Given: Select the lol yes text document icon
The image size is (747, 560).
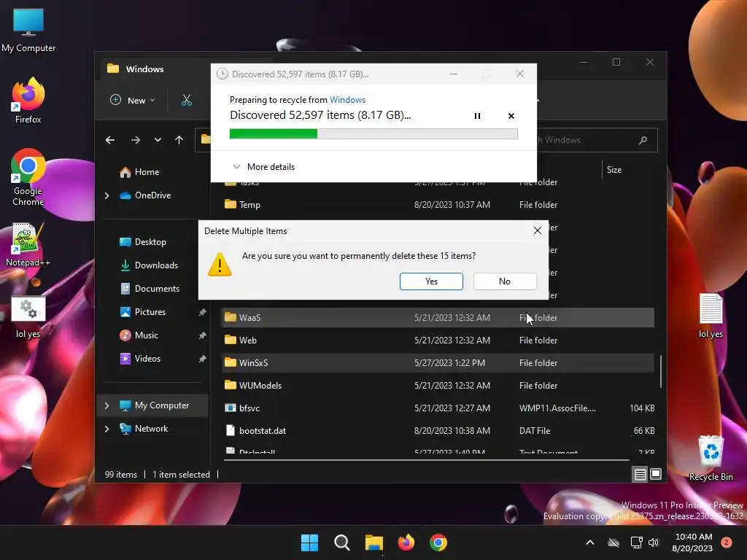Looking at the screenshot, I should [x=711, y=316].
